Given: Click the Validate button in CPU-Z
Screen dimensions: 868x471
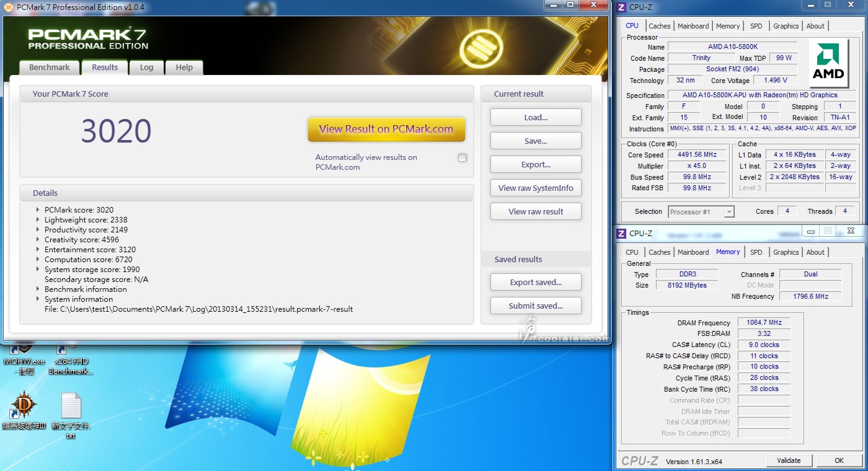Looking at the screenshot, I should coord(789,460).
